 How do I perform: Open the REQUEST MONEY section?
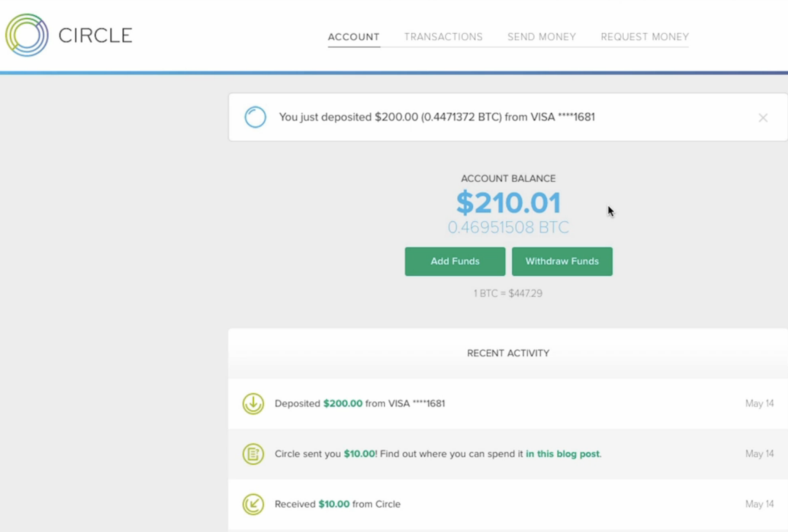pos(644,36)
